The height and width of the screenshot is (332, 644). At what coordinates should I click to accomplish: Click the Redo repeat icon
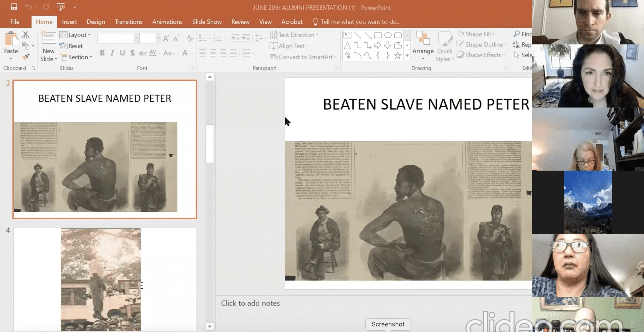[x=46, y=7]
